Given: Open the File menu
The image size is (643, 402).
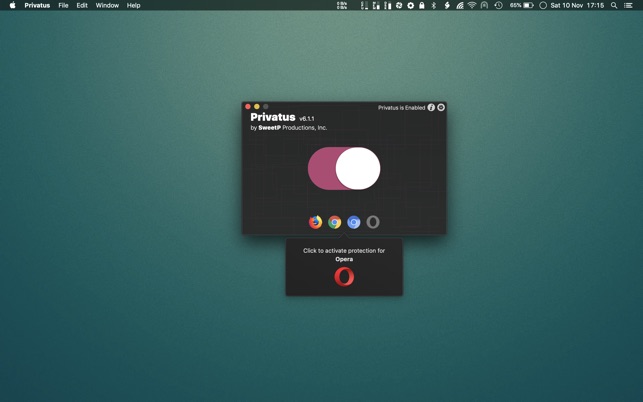Looking at the screenshot, I should pos(63,5).
